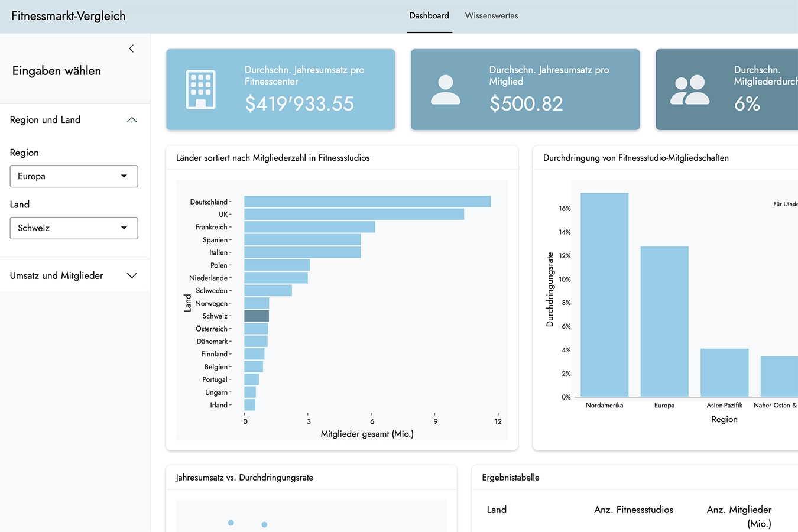Screen dimensions: 798x532
Task: Click the Deutschland bar in the members chart
Action: pyautogui.click(x=367, y=202)
